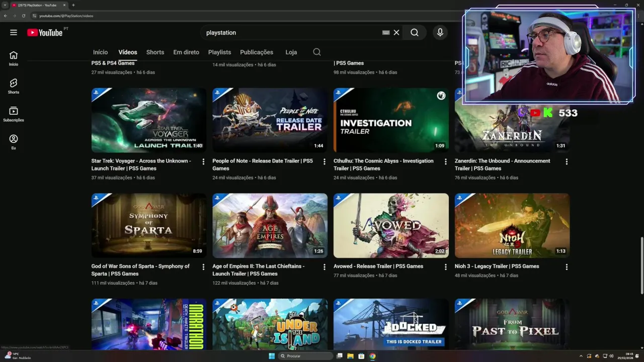644x362 pixels.
Task: Open options for God of War Symphony video
Action: 203,267
